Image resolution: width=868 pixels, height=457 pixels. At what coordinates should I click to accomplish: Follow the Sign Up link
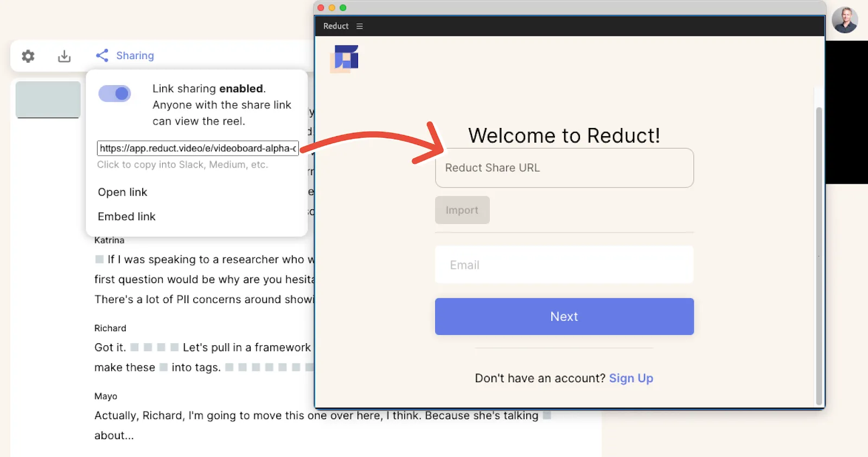631,378
